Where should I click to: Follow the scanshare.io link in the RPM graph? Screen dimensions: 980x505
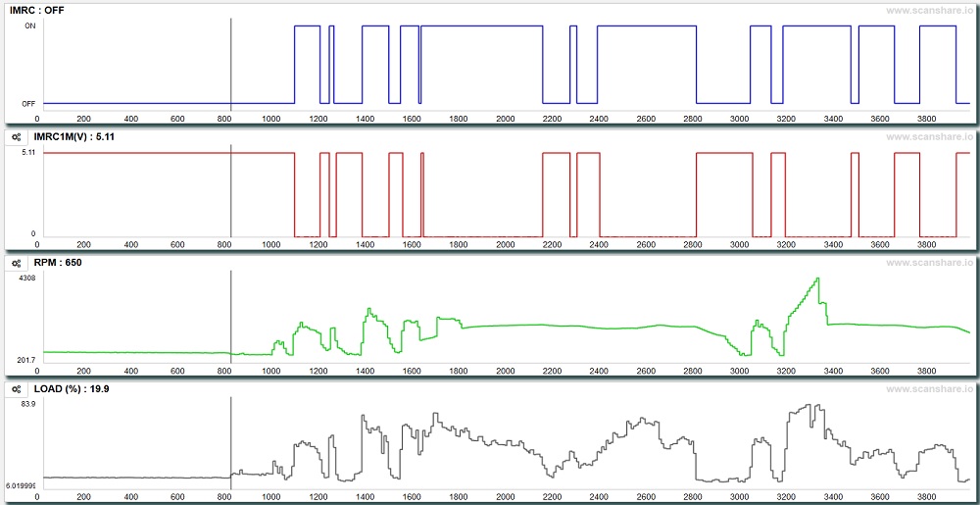click(x=929, y=263)
